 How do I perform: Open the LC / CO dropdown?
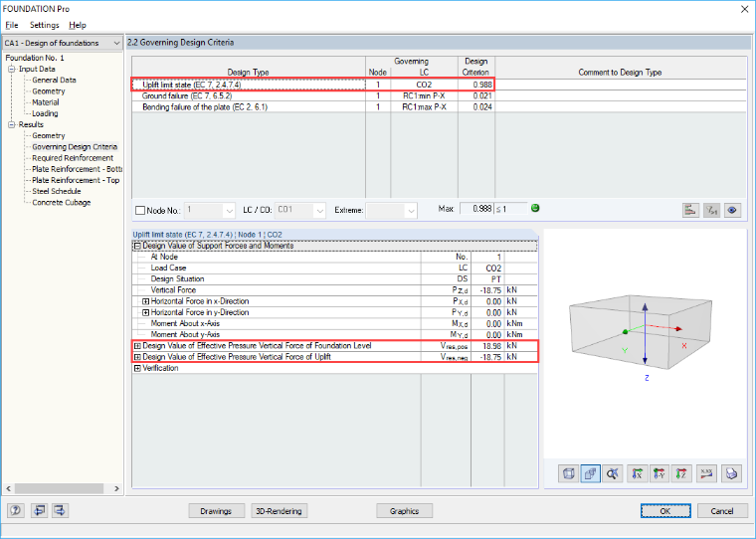point(319,211)
